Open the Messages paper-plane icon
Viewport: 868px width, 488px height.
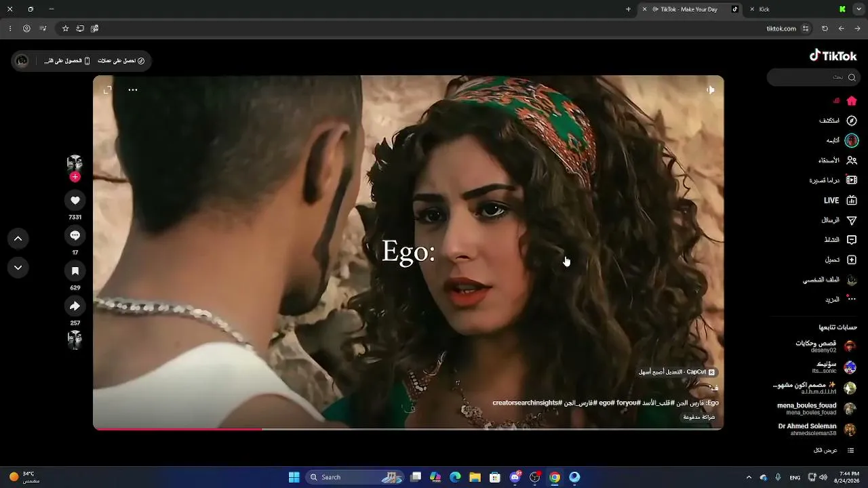point(852,220)
